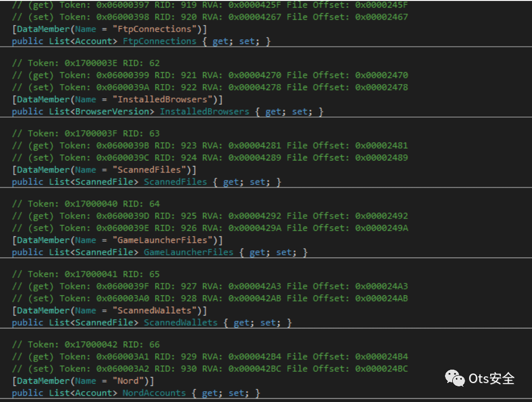Select RVA value 0x000042B4
Image resolution: width=532 pixels, height=402 pixels.
(x=254, y=356)
